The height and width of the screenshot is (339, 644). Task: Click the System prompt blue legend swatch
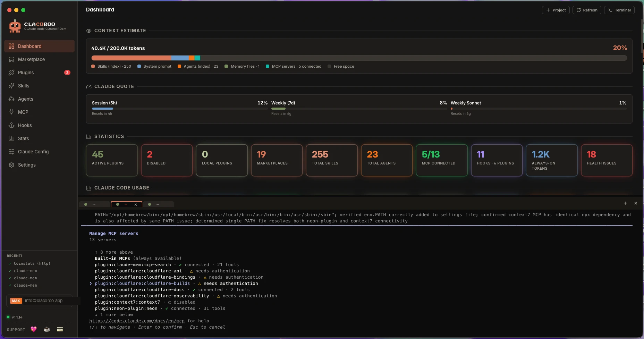139,66
